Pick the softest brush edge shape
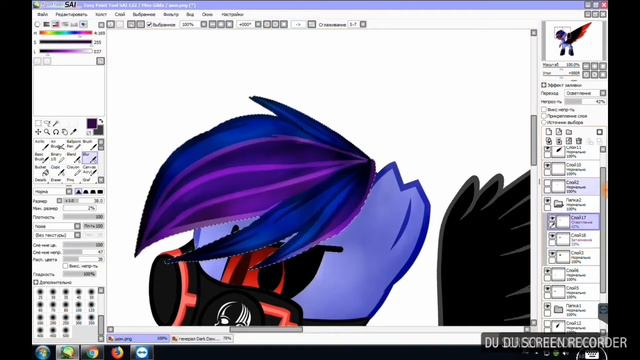Screen dimensions: 640x360 pos(78,191)
